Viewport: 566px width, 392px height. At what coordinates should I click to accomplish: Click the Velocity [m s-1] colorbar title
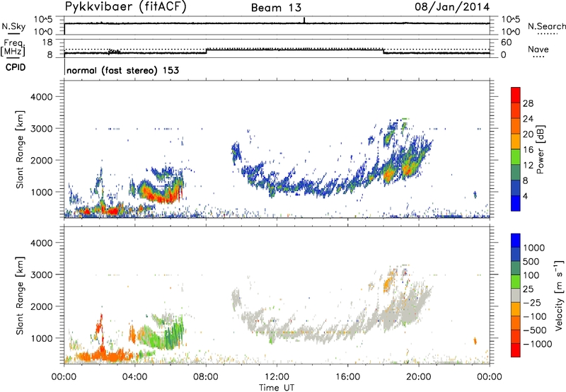[x=559, y=295]
